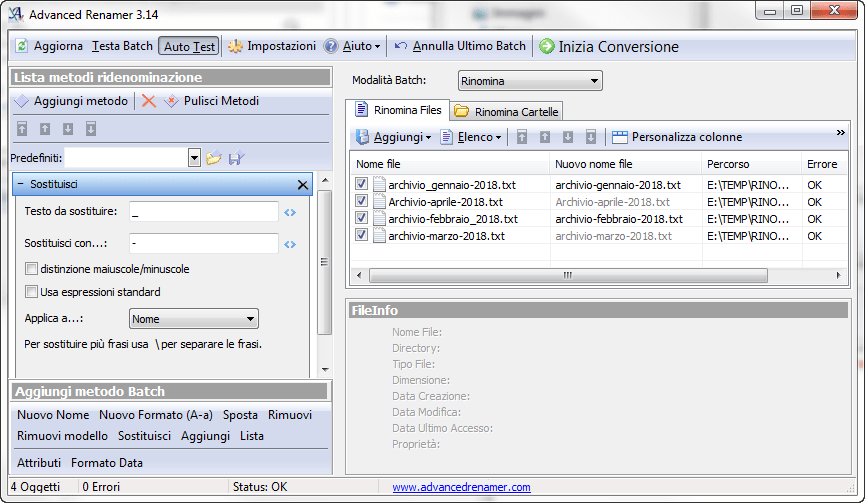Add Formato Data batch method
This screenshot has height=503, width=865.
click(x=106, y=463)
